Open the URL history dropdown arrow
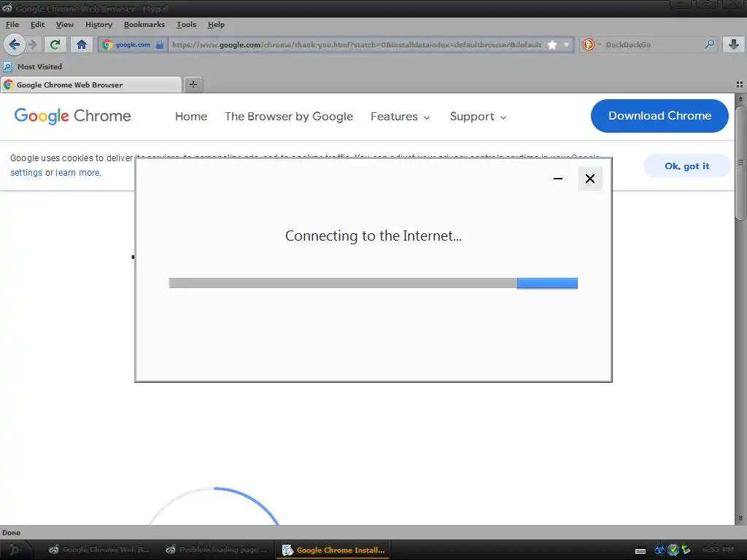 coord(566,44)
